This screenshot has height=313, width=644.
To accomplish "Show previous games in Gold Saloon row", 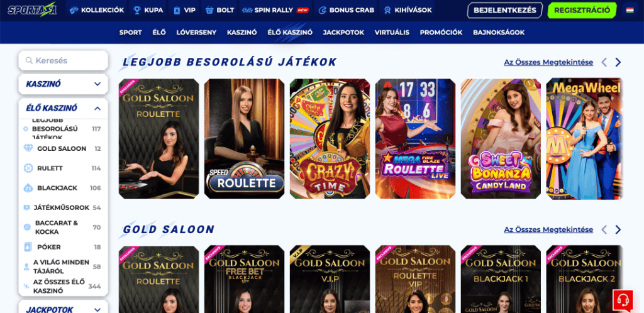I will pyautogui.click(x=604, y=230).
